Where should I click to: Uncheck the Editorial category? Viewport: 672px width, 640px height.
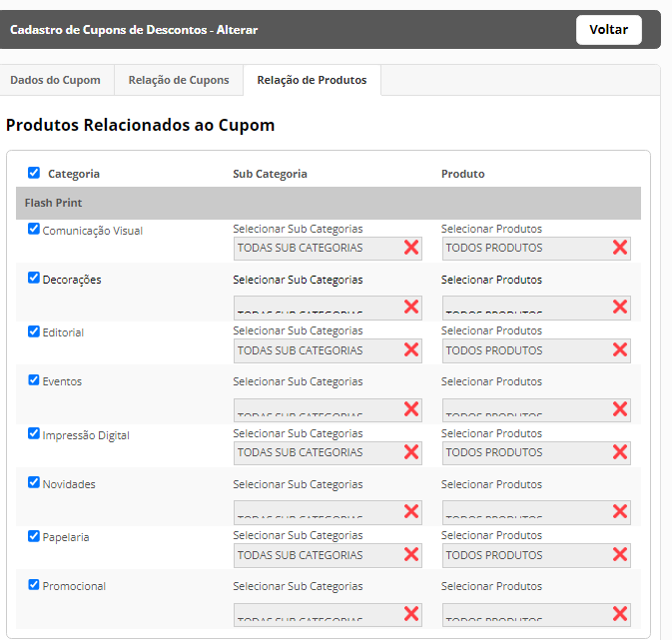tap(34, 331)
